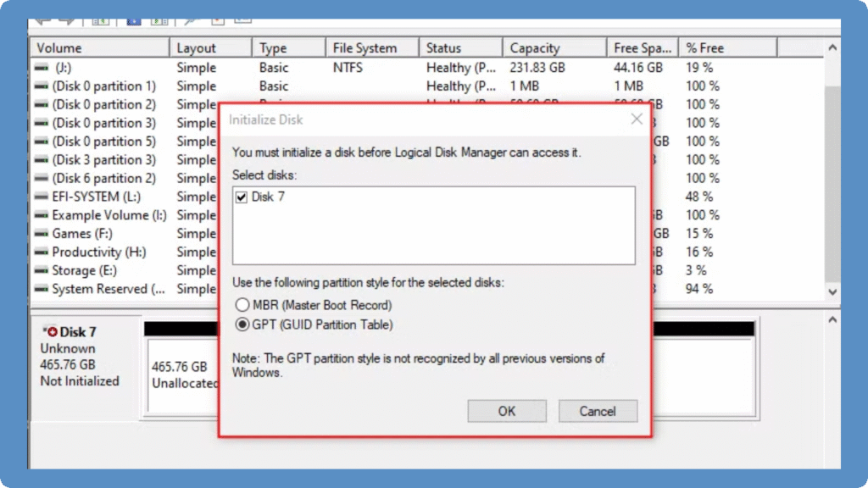Uncheck the Disk 7 checkbox

point(242,197)
